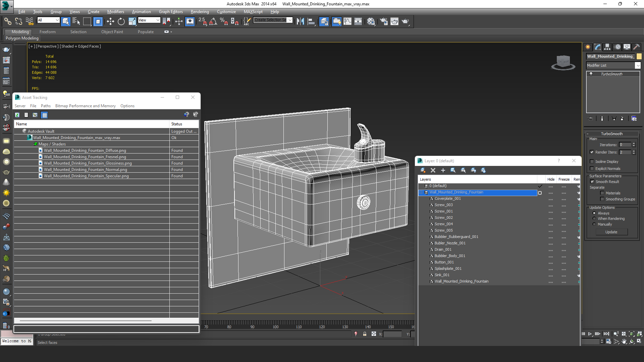Click Shaded + Edged Faces viewport label
Screen dimensions: 644x362
[80, 46]
